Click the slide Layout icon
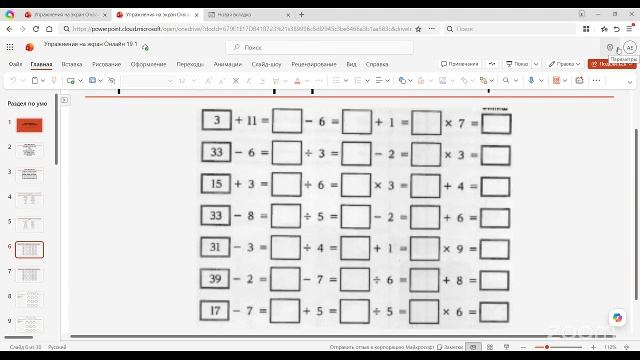 tap(92, 80)
